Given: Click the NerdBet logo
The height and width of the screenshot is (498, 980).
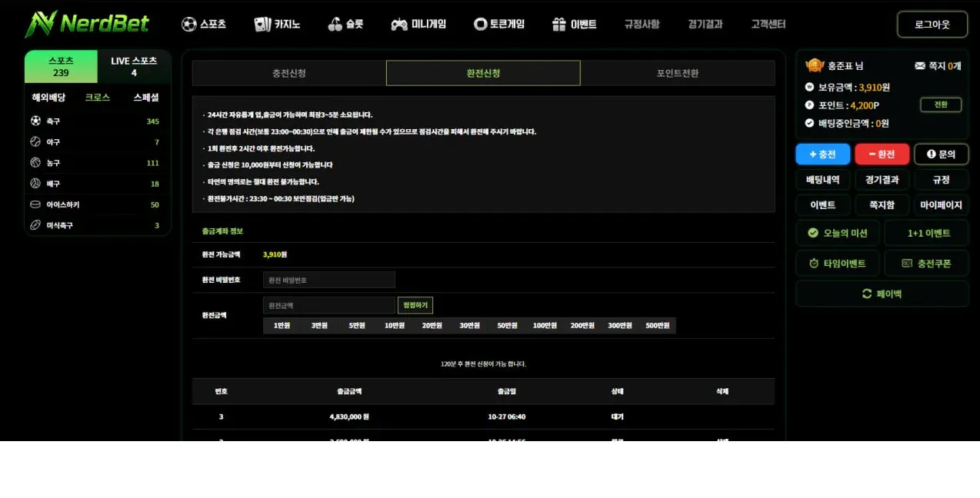Looking at the screenshot, I should 87,24.
